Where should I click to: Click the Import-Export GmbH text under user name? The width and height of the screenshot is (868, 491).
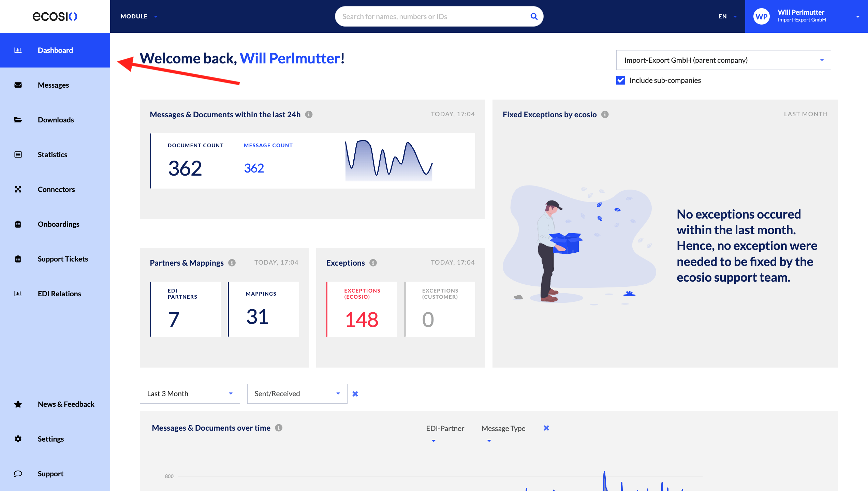coord(802,20)
